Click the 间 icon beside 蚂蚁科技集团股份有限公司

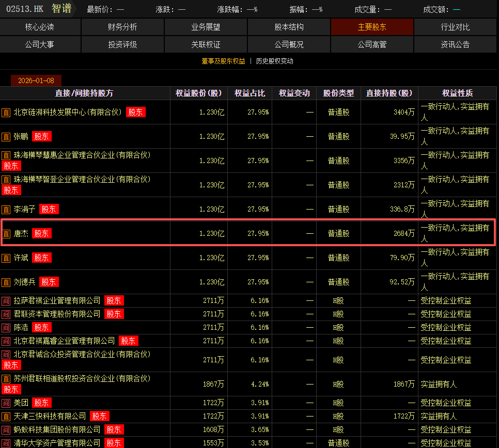click(x=6, y=430)
